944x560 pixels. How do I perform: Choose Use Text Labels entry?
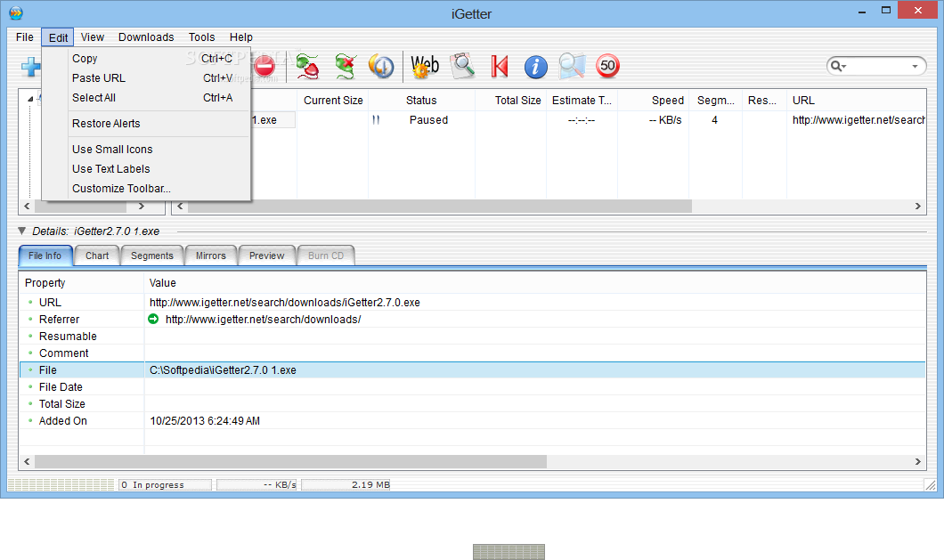click(x=146, y=169)
